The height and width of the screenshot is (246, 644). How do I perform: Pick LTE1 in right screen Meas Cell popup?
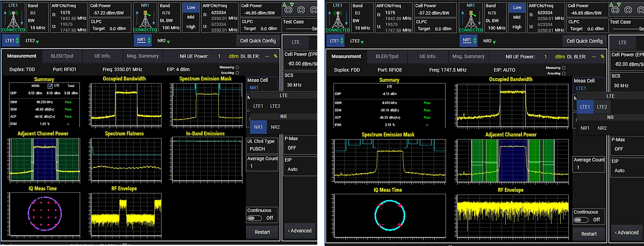point(585,107)
